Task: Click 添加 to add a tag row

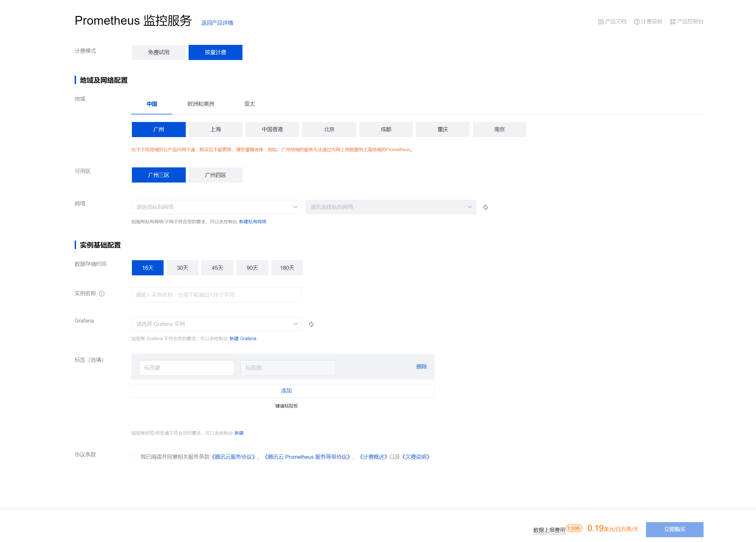Action: (286, 390)
